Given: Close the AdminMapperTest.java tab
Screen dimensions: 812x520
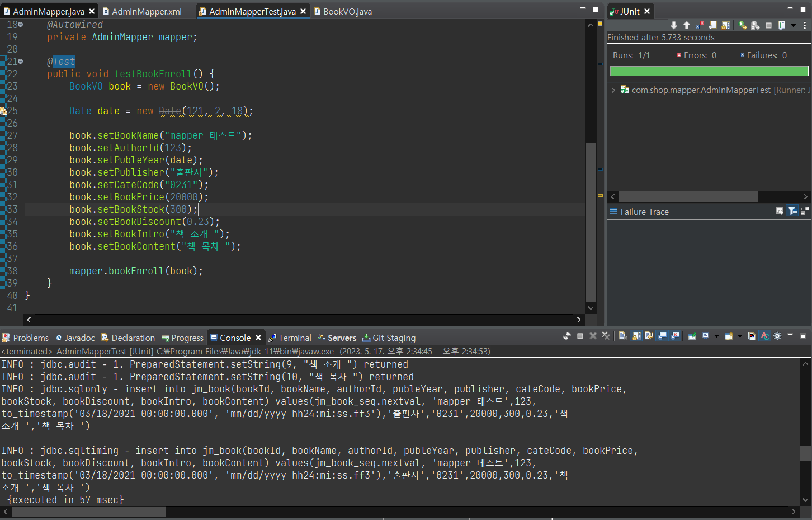Looking at the screenshot, I should 303,11.
